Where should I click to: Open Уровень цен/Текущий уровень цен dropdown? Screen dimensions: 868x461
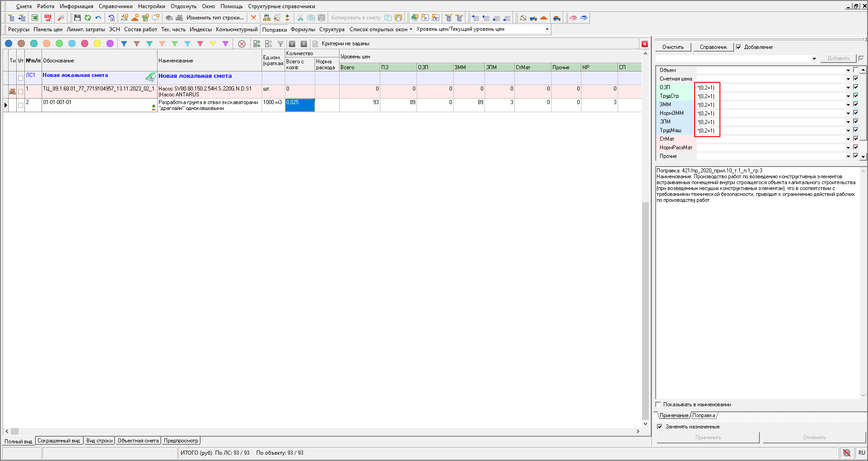tap(547, 29)
